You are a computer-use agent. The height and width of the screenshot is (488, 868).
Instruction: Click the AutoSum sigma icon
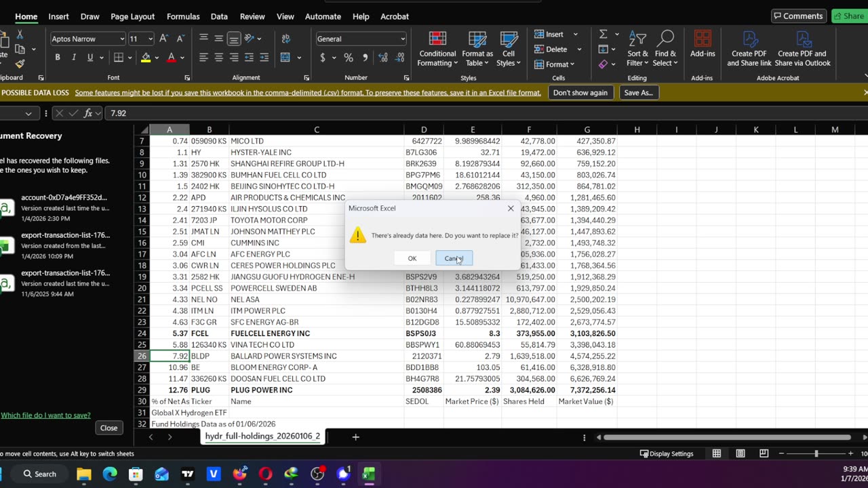click(603, 34)
